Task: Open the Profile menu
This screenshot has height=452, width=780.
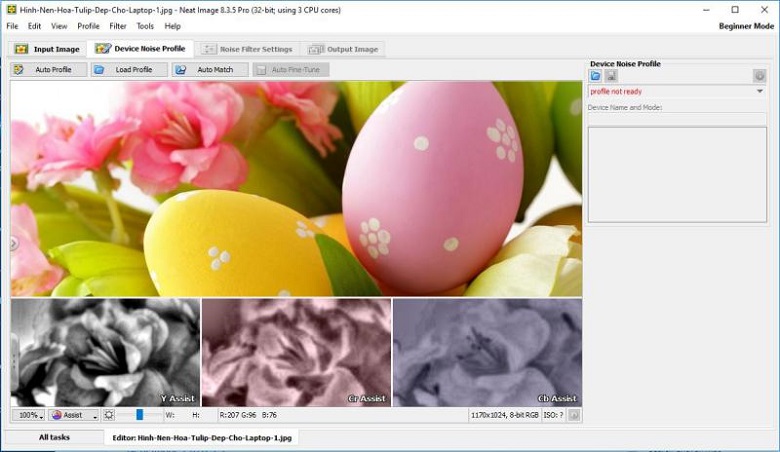Action: [x=88, y=26]
